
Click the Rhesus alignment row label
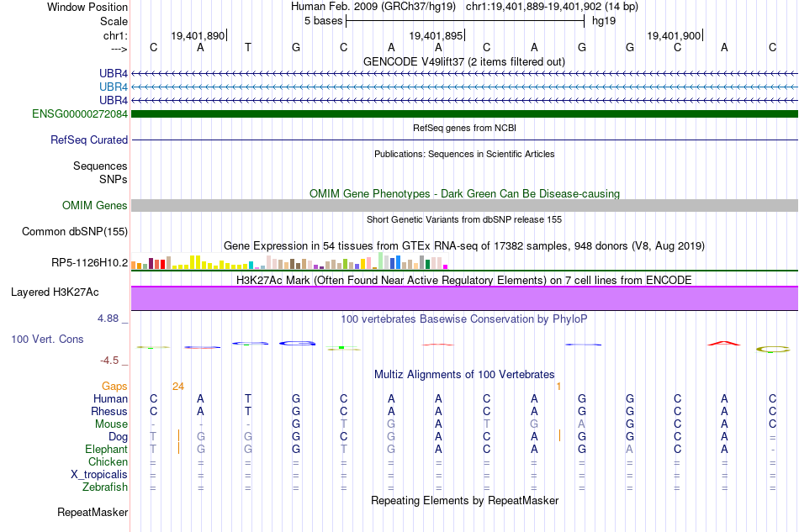(x=109, y=411)
